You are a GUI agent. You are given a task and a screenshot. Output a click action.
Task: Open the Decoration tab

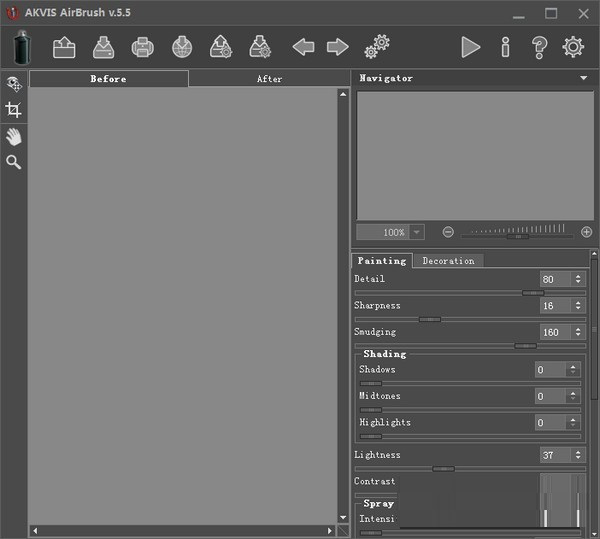click(x=448, y=261)
